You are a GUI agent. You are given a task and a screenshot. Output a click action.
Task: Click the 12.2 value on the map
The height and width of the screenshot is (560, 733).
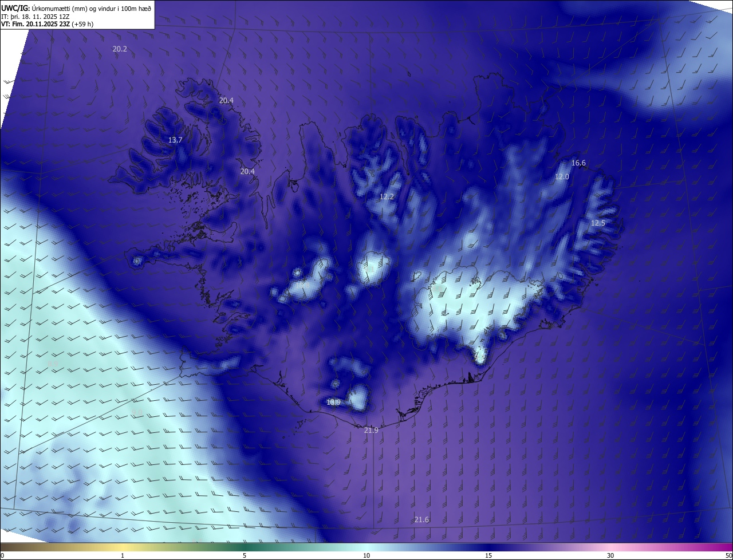[x=387, y=197]
